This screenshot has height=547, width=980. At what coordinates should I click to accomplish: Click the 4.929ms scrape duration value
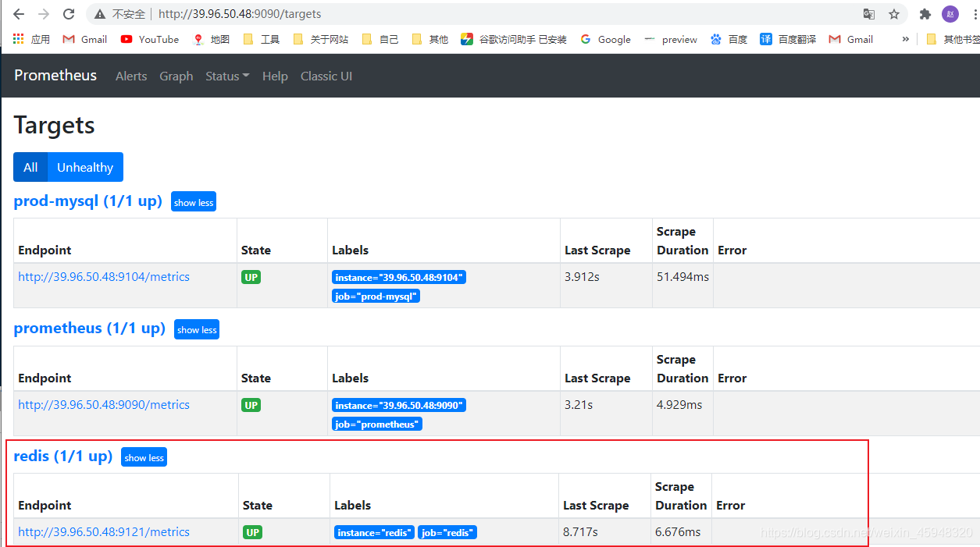coord(679,405)
